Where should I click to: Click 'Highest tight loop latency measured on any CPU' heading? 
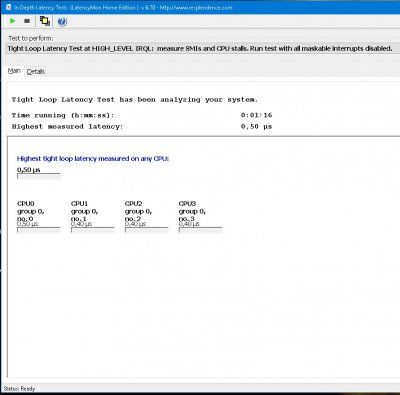coord(93,159)
